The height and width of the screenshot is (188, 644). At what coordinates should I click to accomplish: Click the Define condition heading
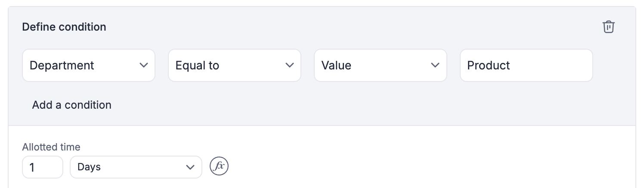(64, 27)
